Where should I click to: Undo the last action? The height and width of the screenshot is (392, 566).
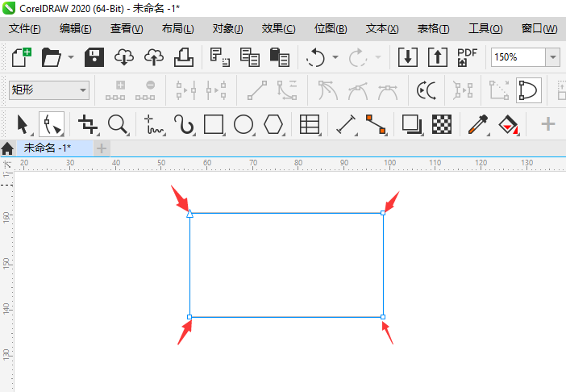click(x=315, y=57)
